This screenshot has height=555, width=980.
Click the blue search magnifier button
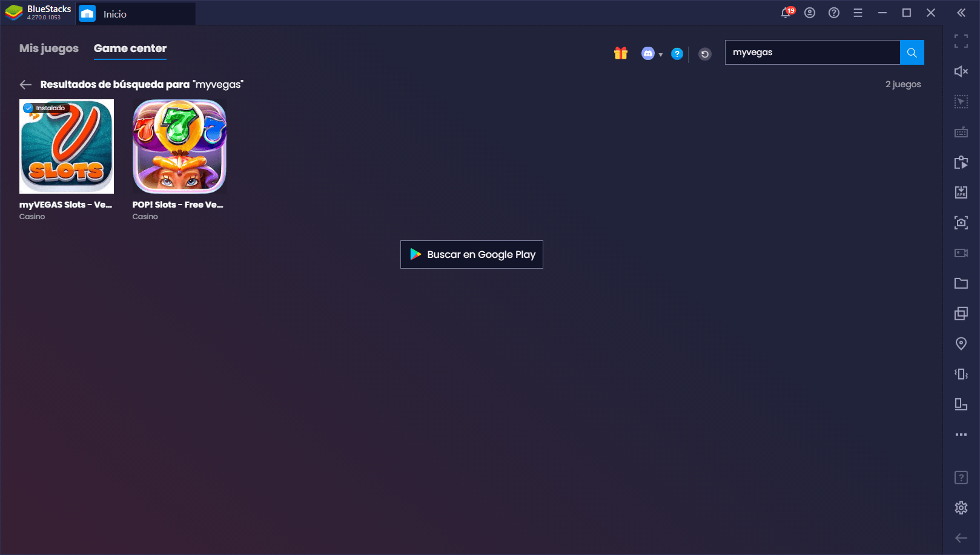tap(912, 53)
